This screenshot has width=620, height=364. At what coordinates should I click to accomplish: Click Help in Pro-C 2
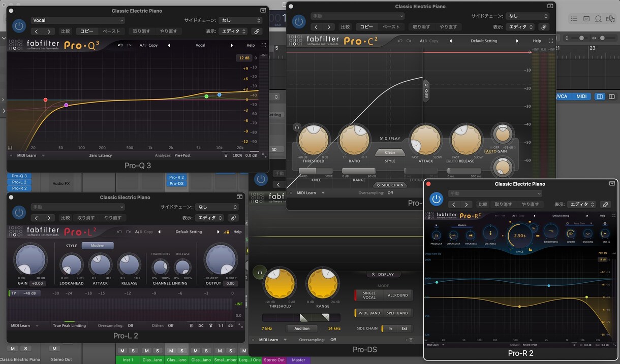point(537,41)
